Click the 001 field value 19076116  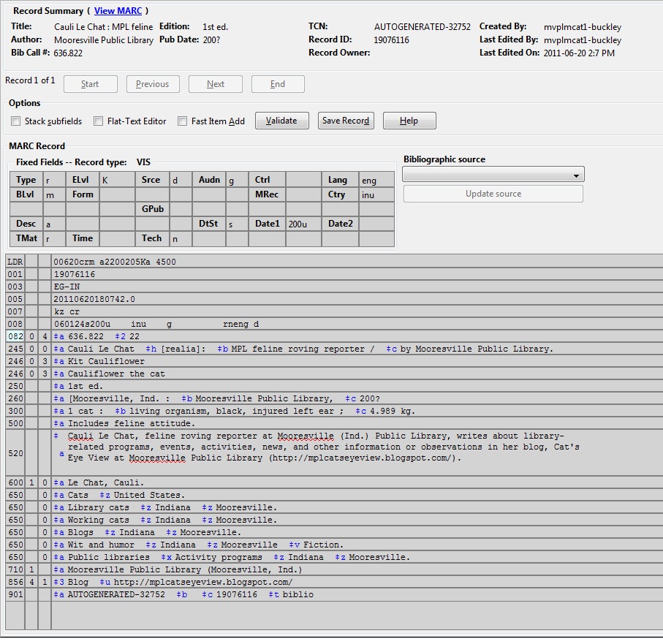(357, 274)
